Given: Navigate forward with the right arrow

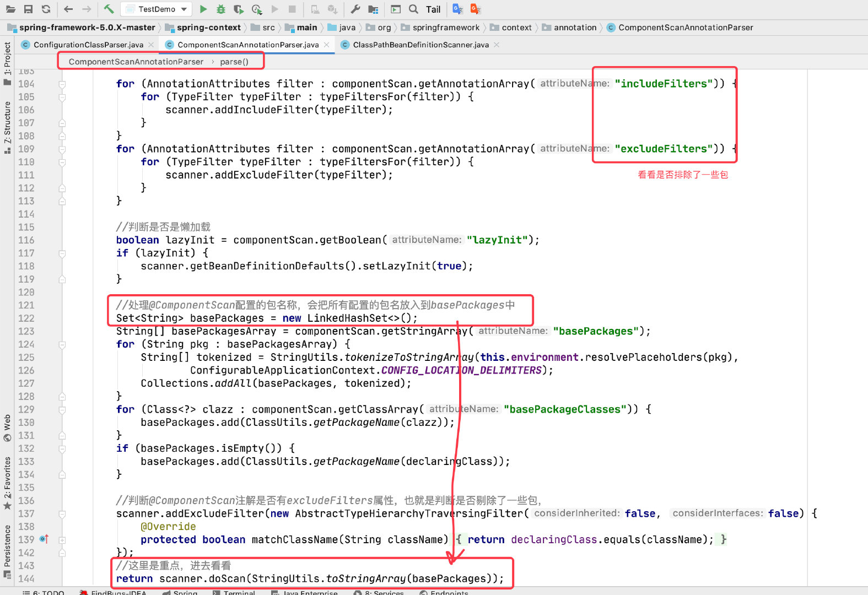Looking at the screenshot, I should (87, 9).
